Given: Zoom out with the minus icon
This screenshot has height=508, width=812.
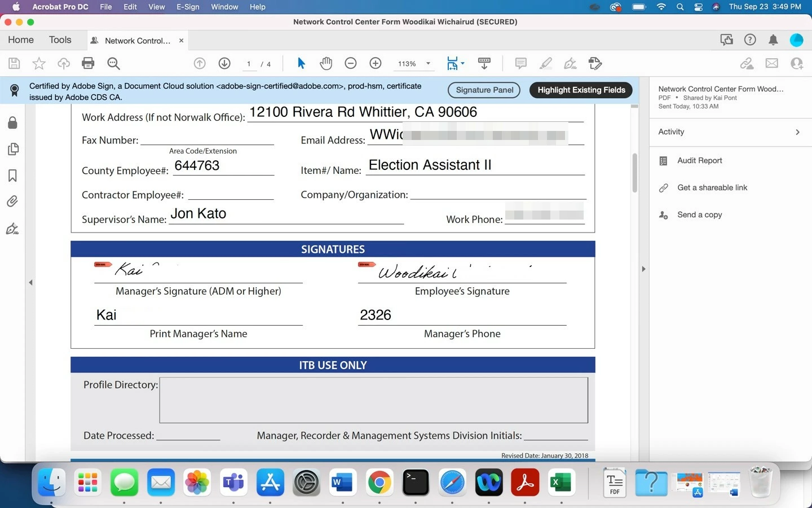Looking at the screenshot, I should pyautogui.click(x=351, y=63).
